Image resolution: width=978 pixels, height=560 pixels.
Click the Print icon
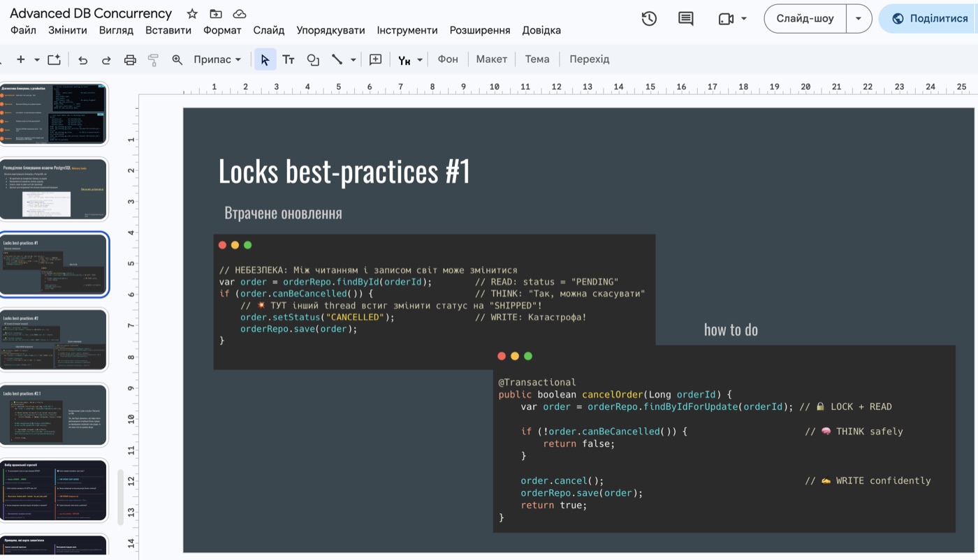point(130,60)
